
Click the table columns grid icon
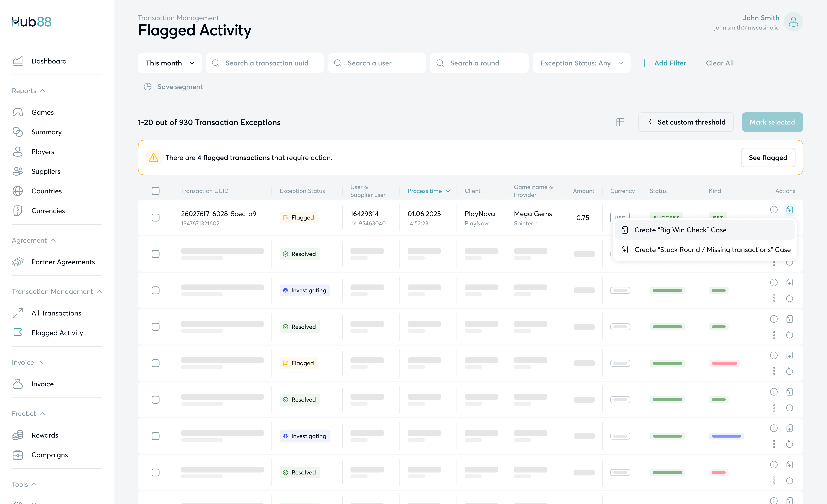[x=620, y=122]
